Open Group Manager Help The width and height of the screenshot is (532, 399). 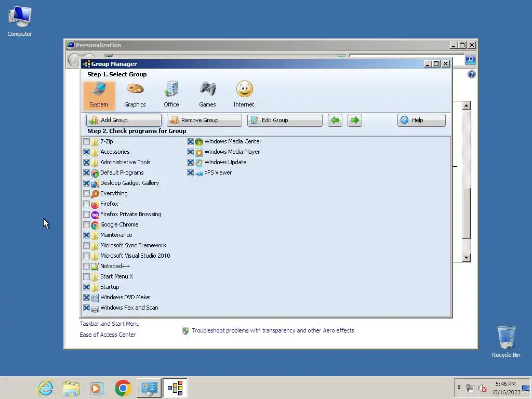point(421,120)
